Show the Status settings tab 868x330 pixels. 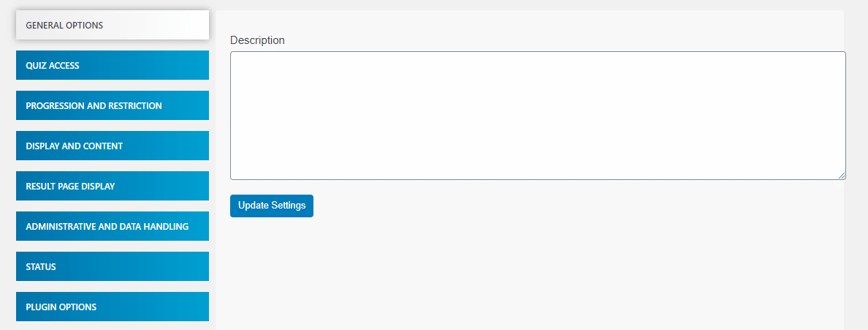[113, 266]
